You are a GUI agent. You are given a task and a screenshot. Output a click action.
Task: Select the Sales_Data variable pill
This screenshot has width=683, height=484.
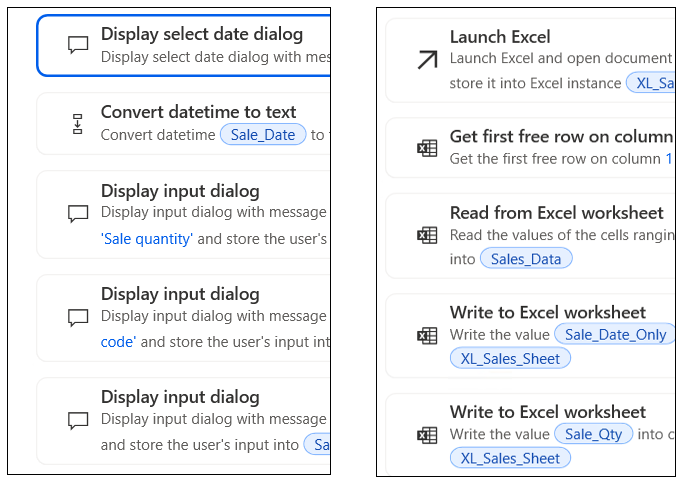click(526, 259)
